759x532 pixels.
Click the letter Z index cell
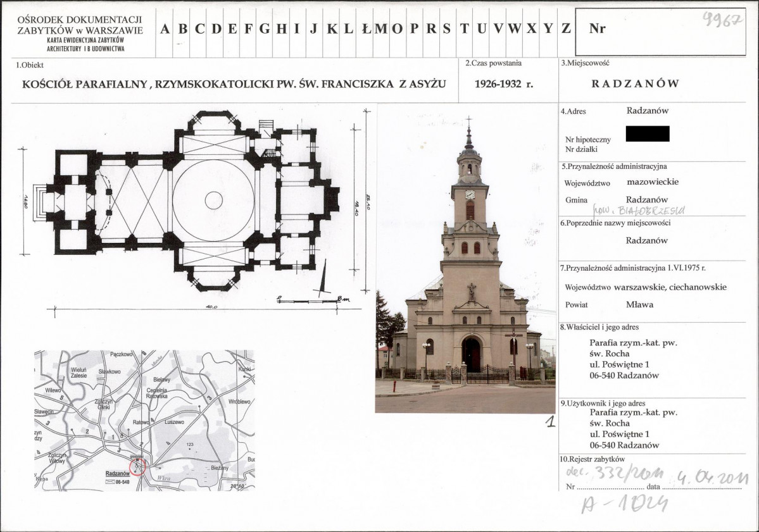point(566,28)
